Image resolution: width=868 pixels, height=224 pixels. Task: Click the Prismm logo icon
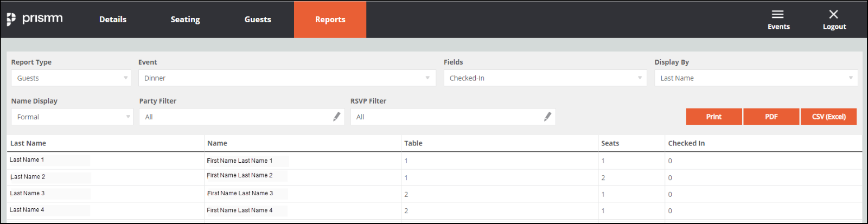[x=11, y=20]
